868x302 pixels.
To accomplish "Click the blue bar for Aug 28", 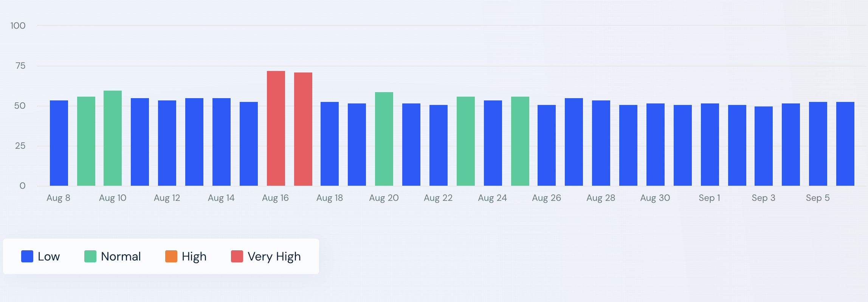I will point(601,143).
